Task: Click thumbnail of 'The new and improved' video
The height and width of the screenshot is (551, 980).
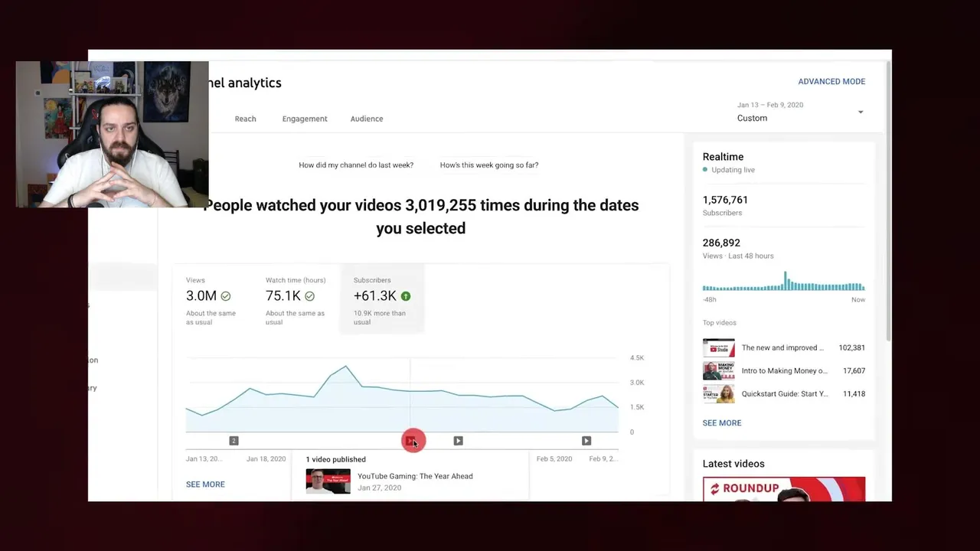Action: pyautogui.click(x=718, y=347)
